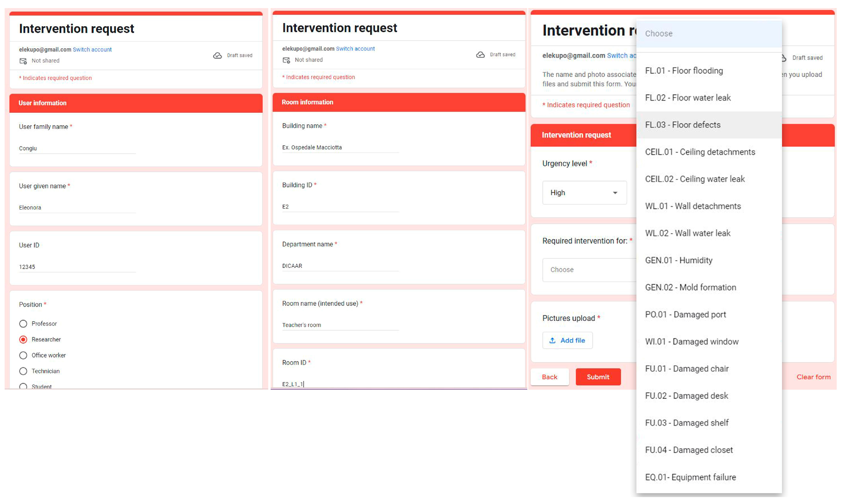The height and width of the screenshot is (504, 843).
Task: Select "FL.03 - Floor defects" from the list
Action: click(x=683, y=125)
